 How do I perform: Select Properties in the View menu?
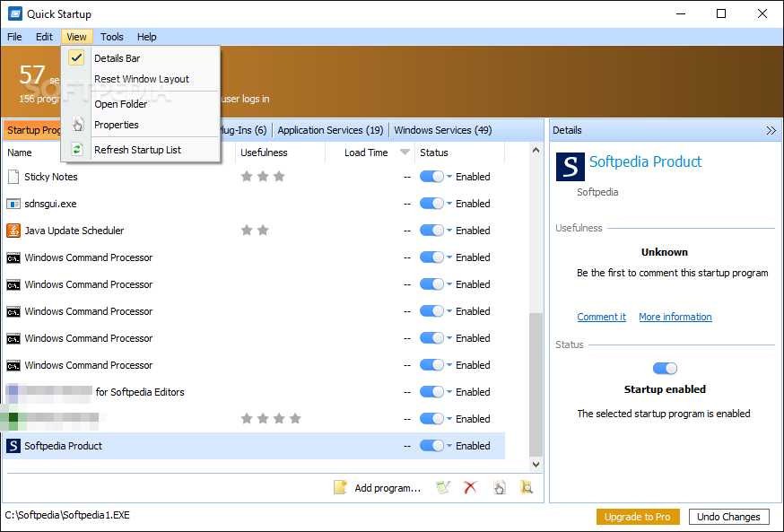click(142, 125)
